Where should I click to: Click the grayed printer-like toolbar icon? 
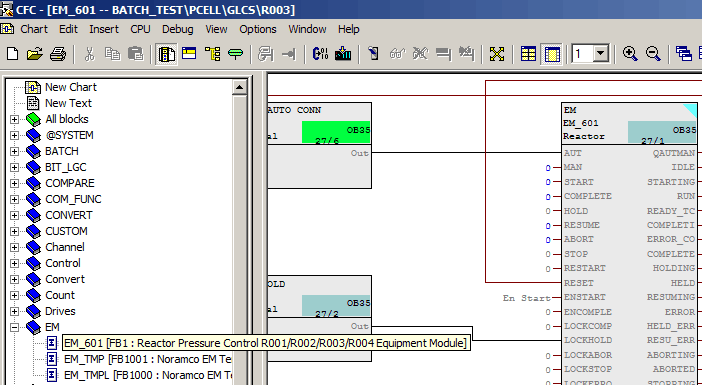coord(266,54)
